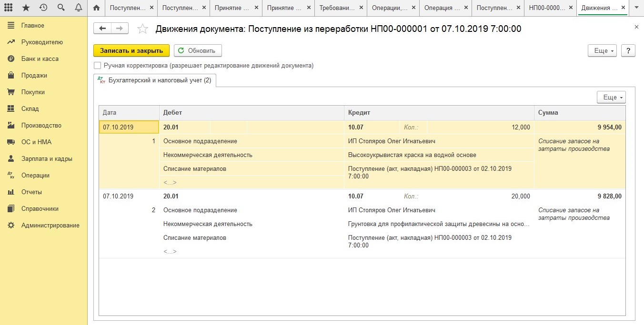Screen dimensions: 644x325
Task: Click the Search magnifier icon
Action: [x=60, y=8]
